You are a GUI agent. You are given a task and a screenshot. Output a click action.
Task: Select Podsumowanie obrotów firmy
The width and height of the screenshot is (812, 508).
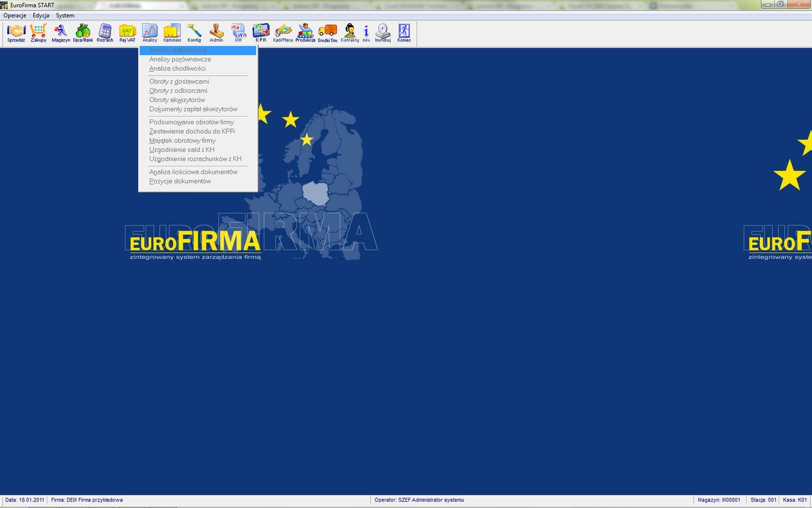(x=198, y=122)
